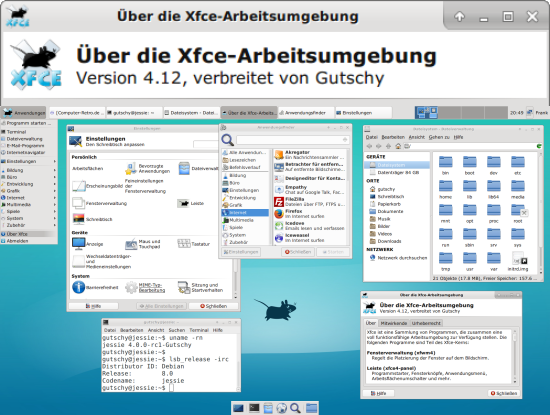Select the FileZilla application entry icon
This screenshot has height=415, width=550.
(x=279, y=202)
